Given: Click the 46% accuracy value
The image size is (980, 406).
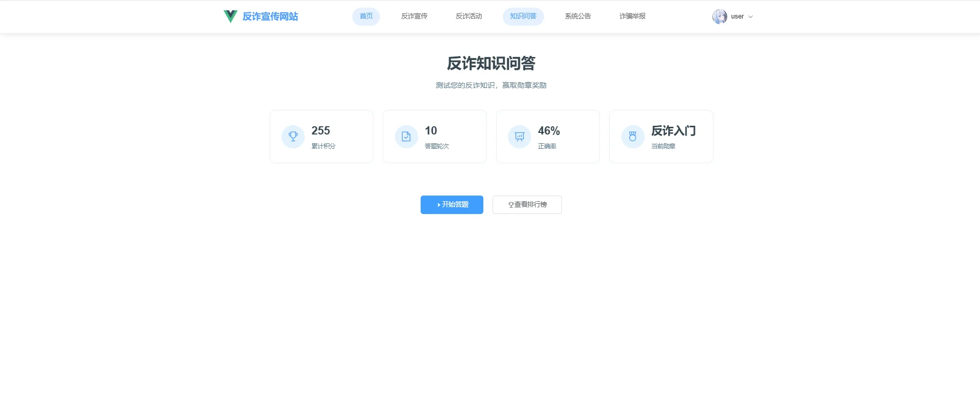Looking at the screenshot, I should click(x=549, y=131).
